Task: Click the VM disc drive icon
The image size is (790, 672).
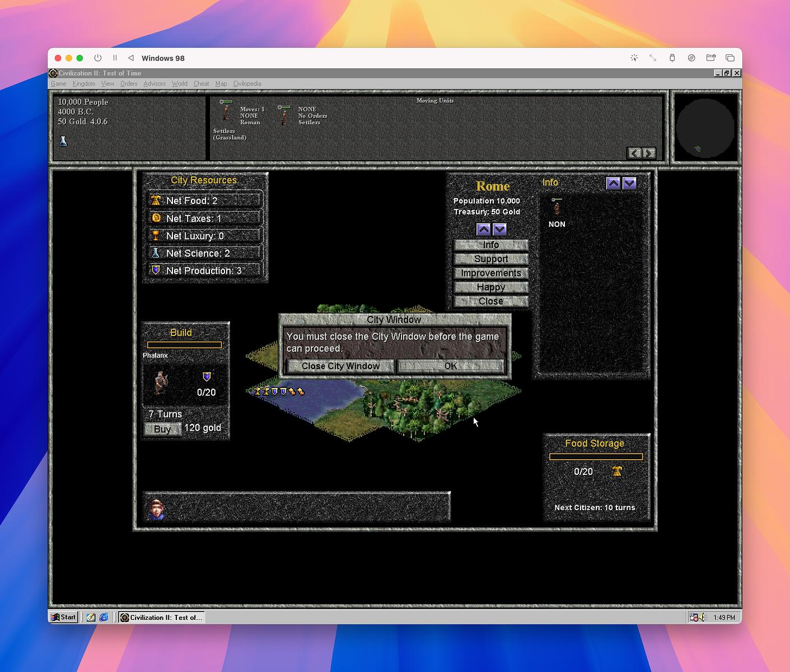Action: click(691, 58)
